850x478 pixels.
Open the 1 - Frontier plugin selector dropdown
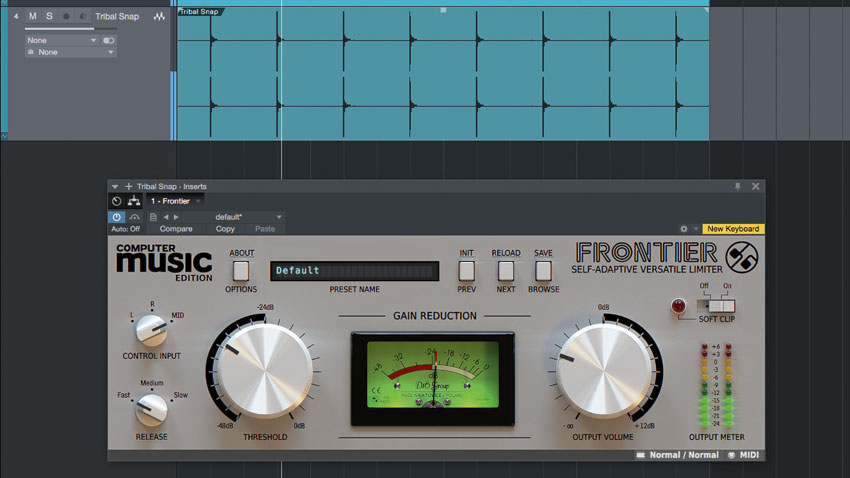pyautogui.click(x=175, y=201)
